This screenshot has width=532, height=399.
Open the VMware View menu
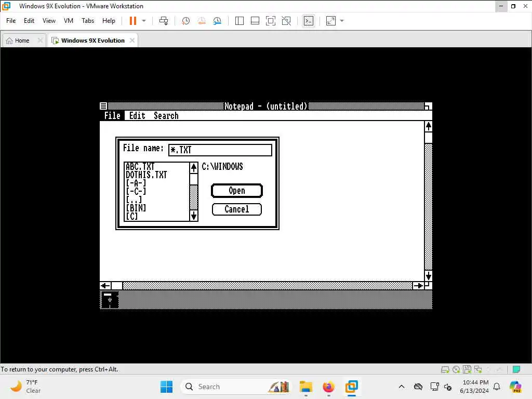[49, 21]
